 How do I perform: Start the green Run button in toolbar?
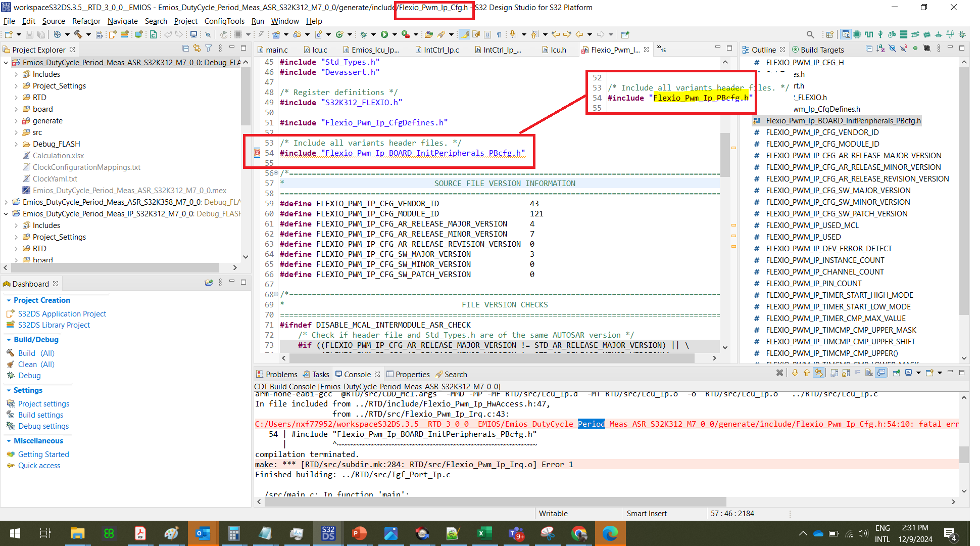point(385,34)
